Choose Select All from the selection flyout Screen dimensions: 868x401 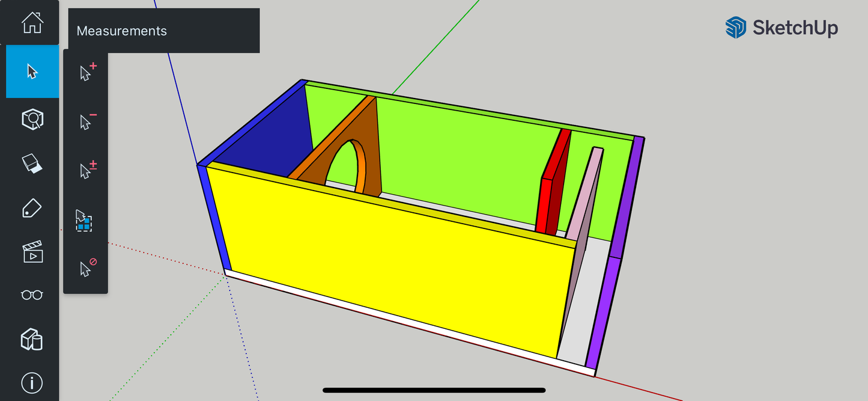[85, 221]
